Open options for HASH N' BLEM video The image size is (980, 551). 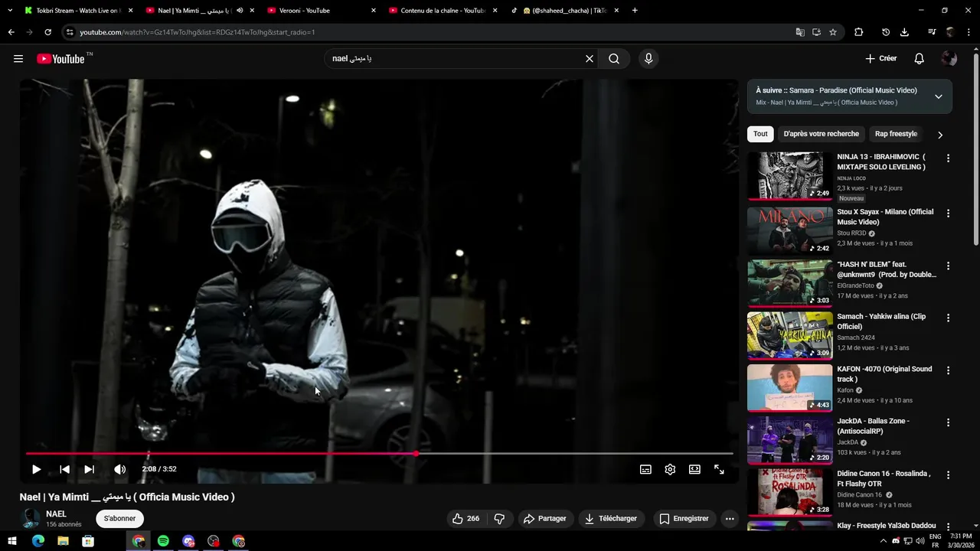(x=948, y=266)
